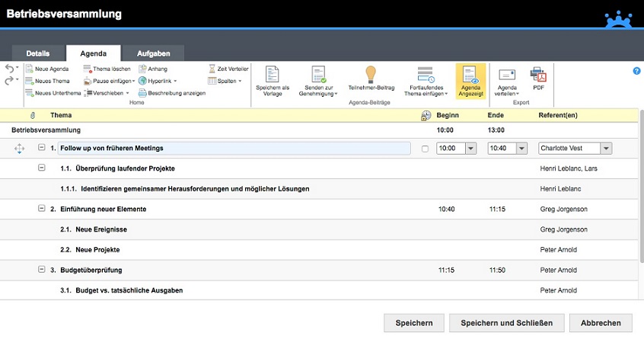Viewport: 644px width, 346px height.
Task: Click the 10:40 begin time of topic 2
Action: pyautogui.click(x=446, y=209)
